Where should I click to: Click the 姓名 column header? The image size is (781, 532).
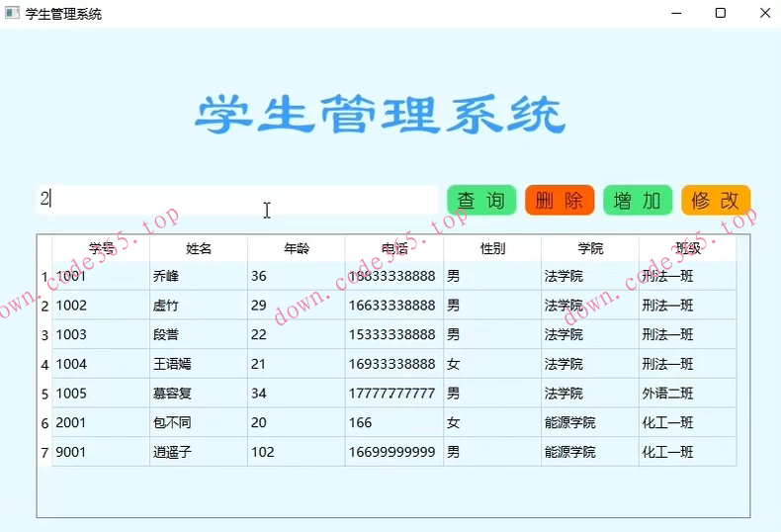point(199,248)
